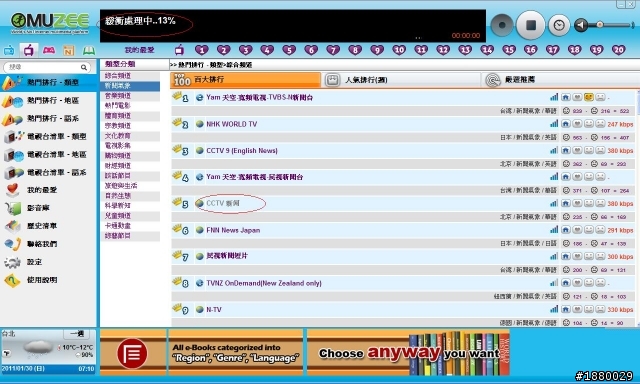640x384 pixels.
Task: Select favorite heart number 10
Action: tap(399, 50)
